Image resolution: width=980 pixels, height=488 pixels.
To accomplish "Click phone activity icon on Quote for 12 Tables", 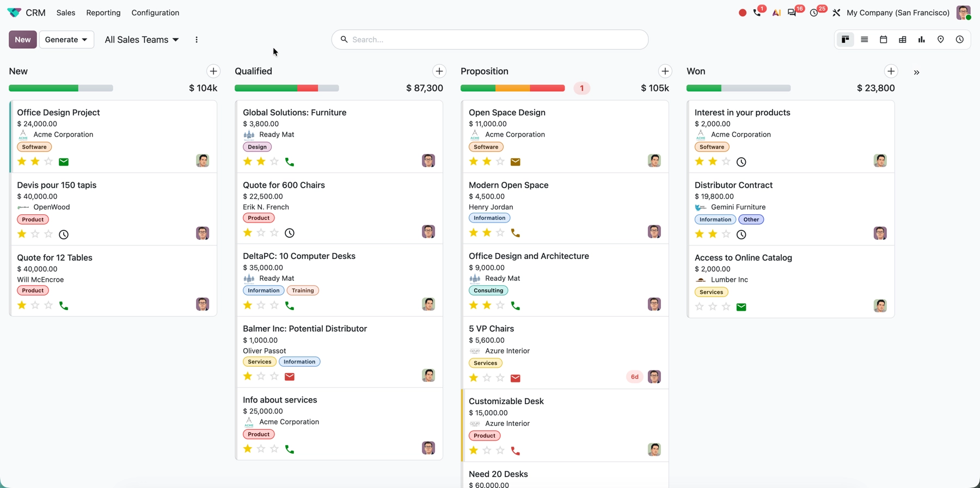I will click(64, 306).
